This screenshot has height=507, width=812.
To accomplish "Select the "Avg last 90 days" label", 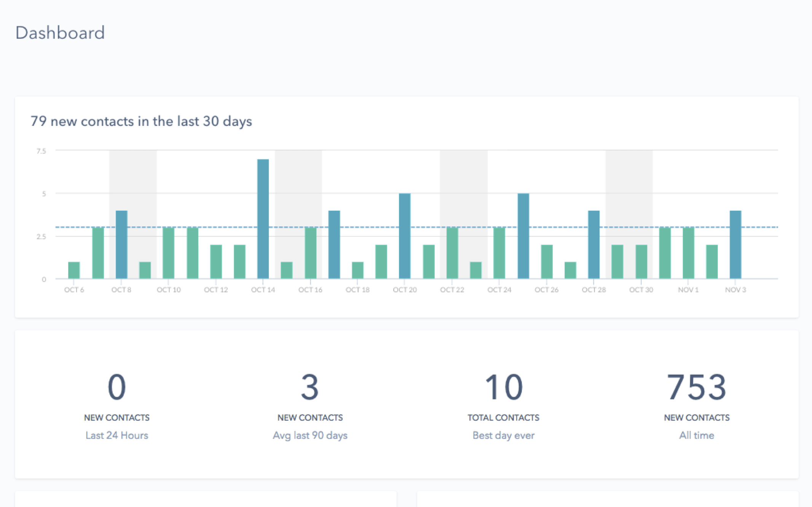I will [310, 435].
